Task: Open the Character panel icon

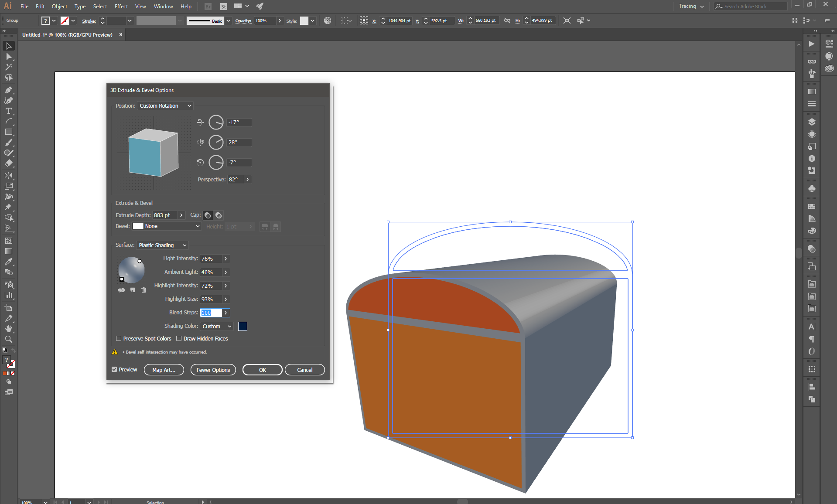Action: pyautogui.click(x=812, y=327)
